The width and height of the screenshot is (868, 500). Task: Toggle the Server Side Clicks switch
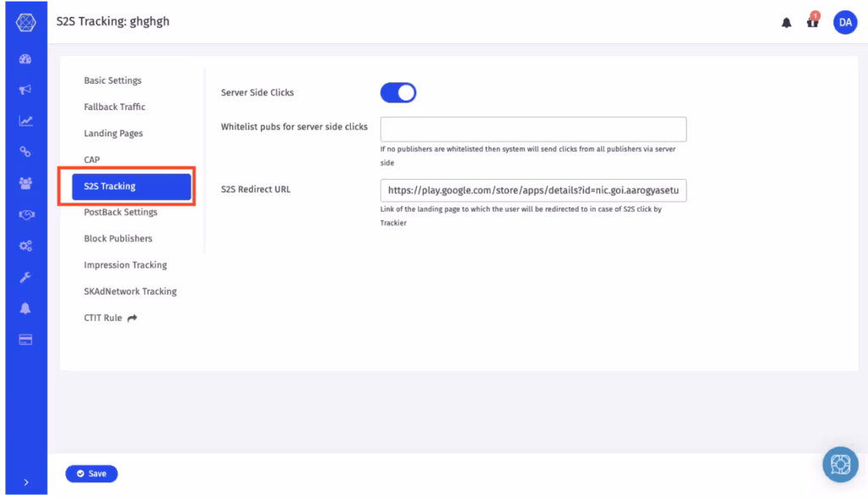[x=398, y=92]
